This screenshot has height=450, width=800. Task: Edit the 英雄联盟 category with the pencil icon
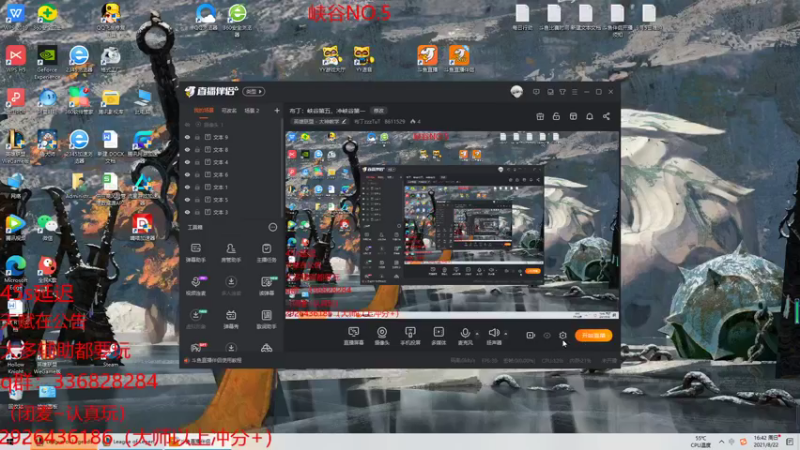click(x=344, y=121)
